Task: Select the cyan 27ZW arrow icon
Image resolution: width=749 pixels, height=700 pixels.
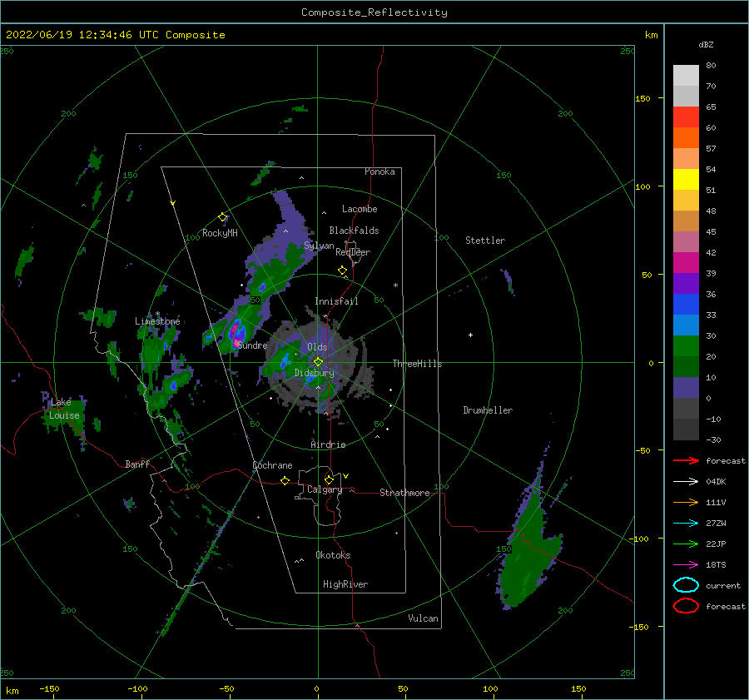Action: 686,524
